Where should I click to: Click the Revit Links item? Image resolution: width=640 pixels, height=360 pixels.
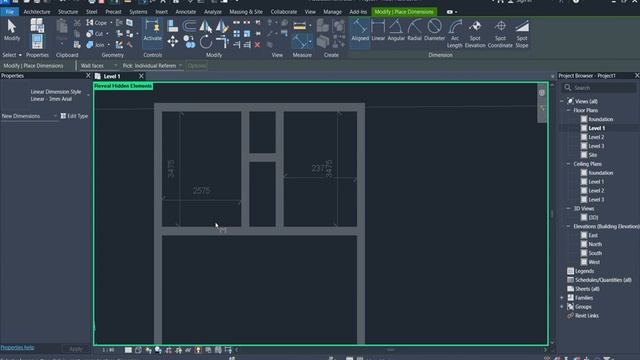587,316
